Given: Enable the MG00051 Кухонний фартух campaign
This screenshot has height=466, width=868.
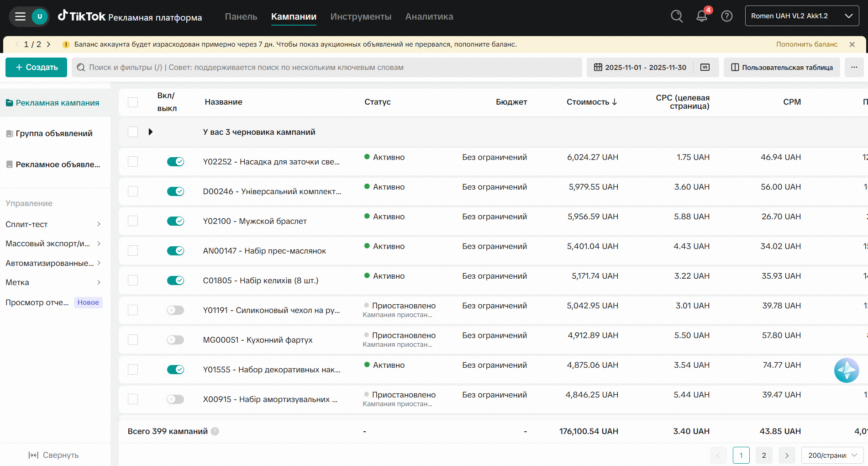Looking at the screenshot, I should click(x=175, y=340).
